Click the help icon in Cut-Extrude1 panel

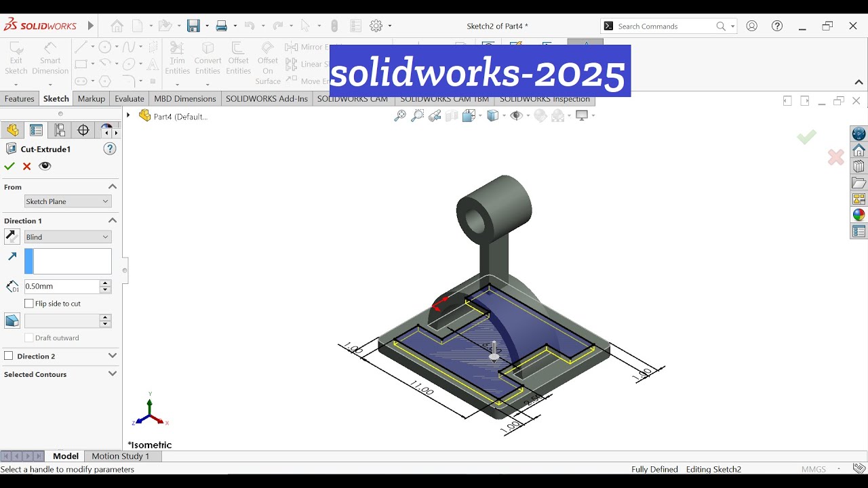pos(109,148)
